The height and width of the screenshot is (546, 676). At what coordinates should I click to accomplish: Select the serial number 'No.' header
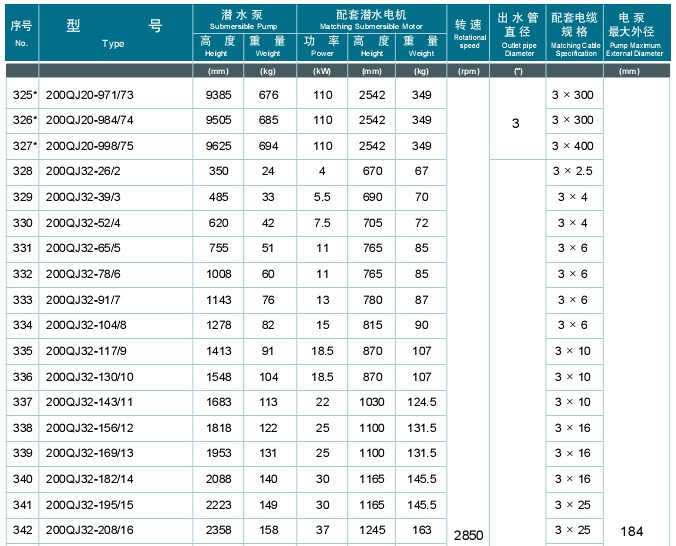[21, 32]
